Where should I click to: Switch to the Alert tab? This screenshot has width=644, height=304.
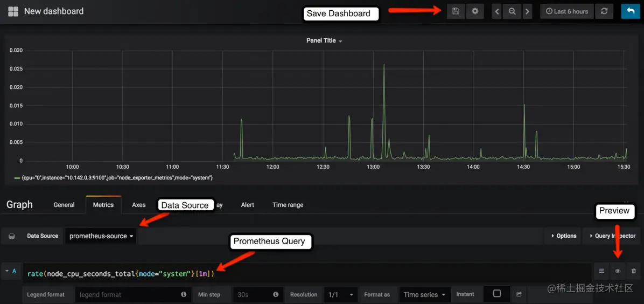[248, 205]
